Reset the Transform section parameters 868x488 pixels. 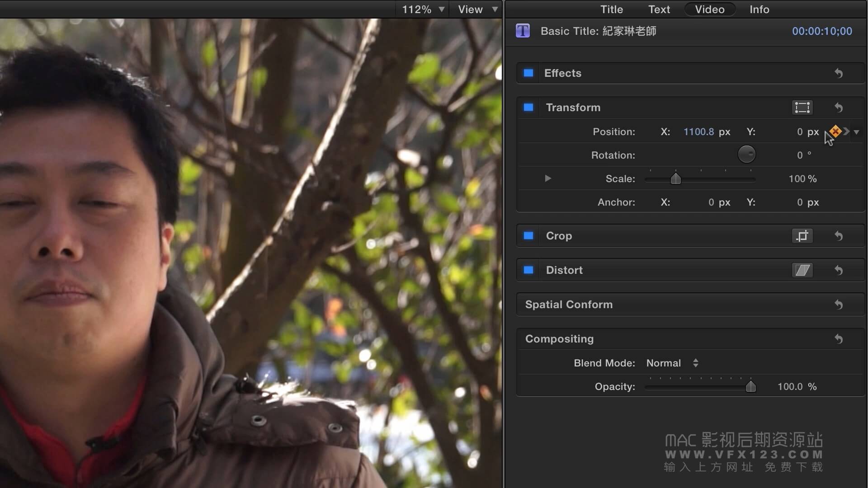839,108
